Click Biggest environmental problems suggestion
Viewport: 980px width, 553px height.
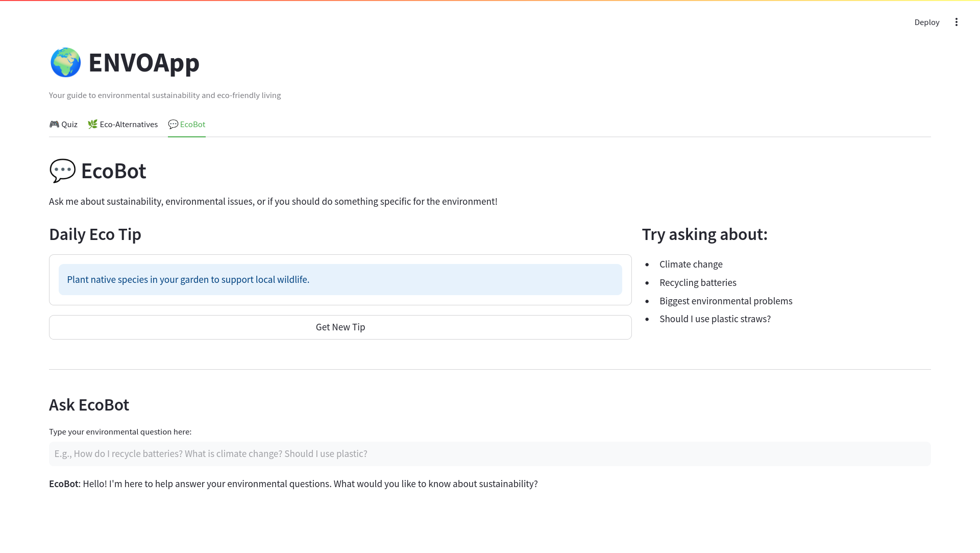click(725, 301)
